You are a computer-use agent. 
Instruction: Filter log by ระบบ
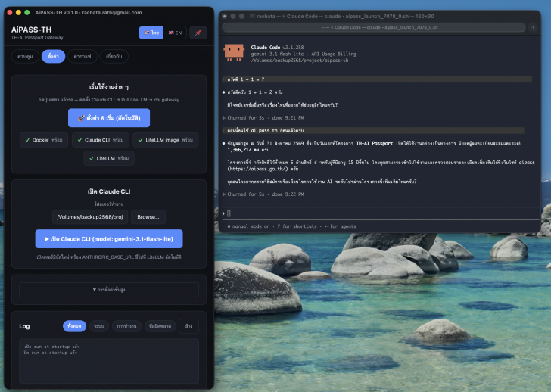99,326
